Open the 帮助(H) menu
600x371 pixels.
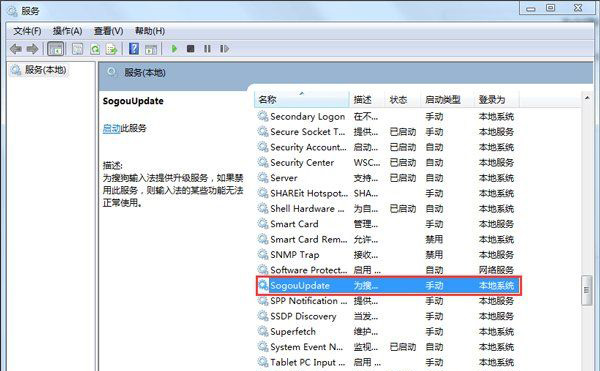(150, 31)
